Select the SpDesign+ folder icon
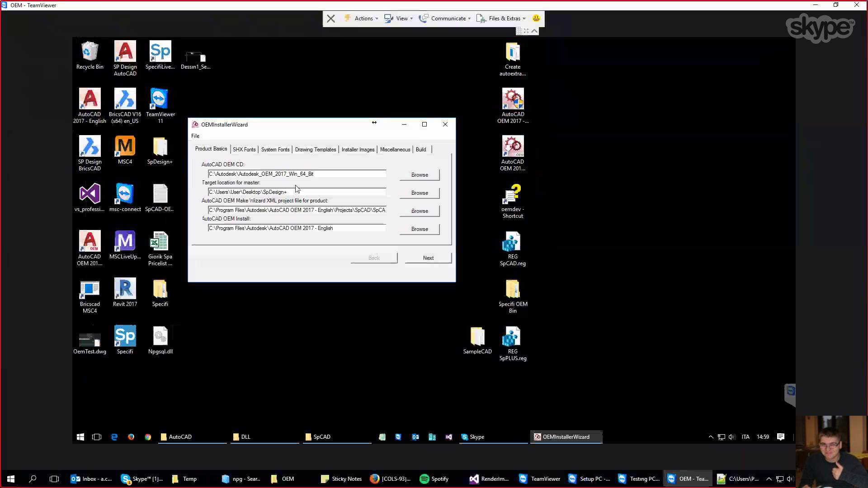This screenshot has width=868, height=488. click(160, 150)
